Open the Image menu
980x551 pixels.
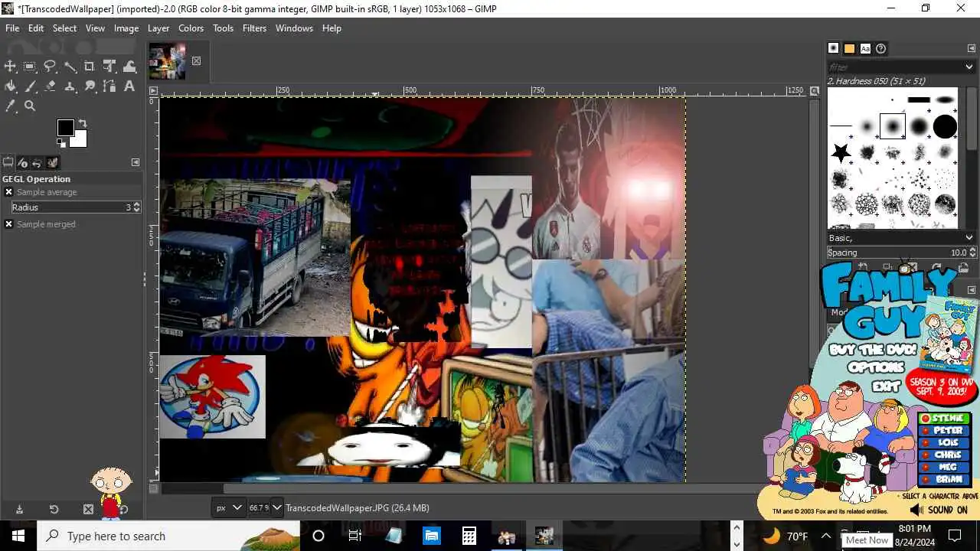[126, 28]
